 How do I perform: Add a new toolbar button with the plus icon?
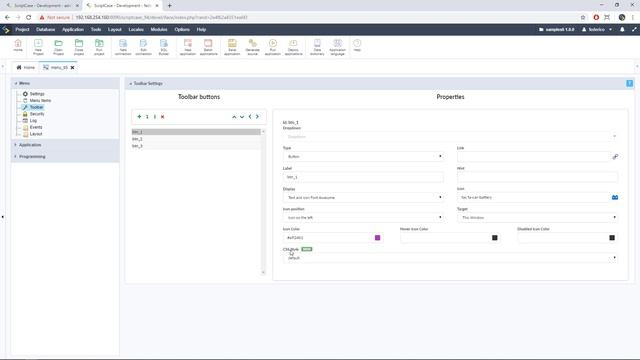(139, 117)
